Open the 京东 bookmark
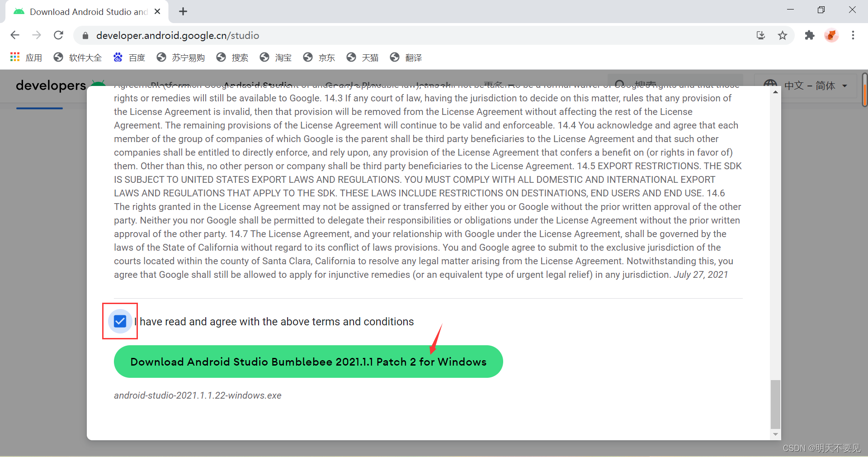 [x=319, y=57]
